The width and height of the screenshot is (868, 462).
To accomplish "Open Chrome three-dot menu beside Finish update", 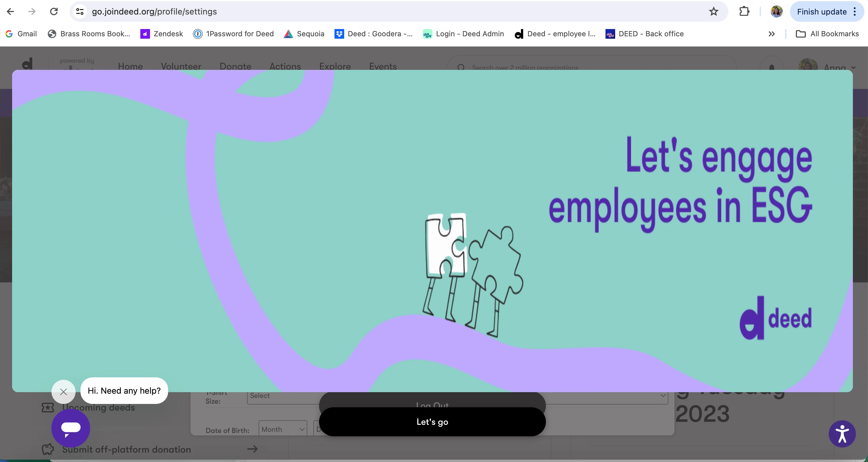I will [855, 11].
